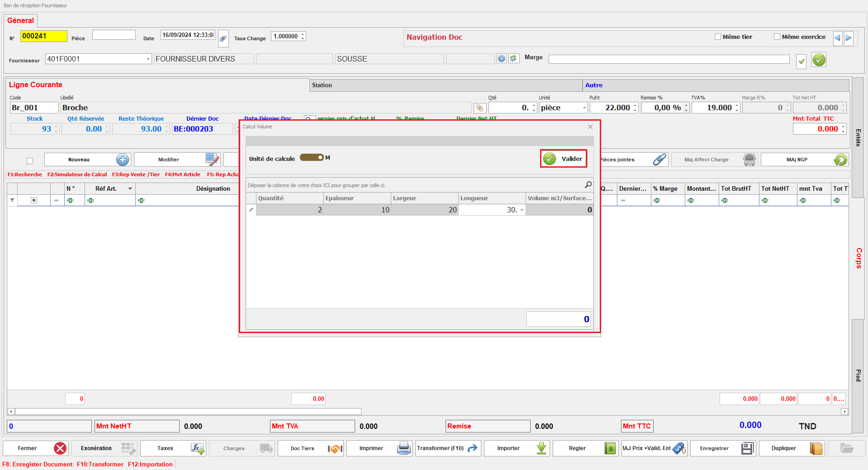
Task: Toggle the Unité de calcule switch
Action: [x=312, y=157]
